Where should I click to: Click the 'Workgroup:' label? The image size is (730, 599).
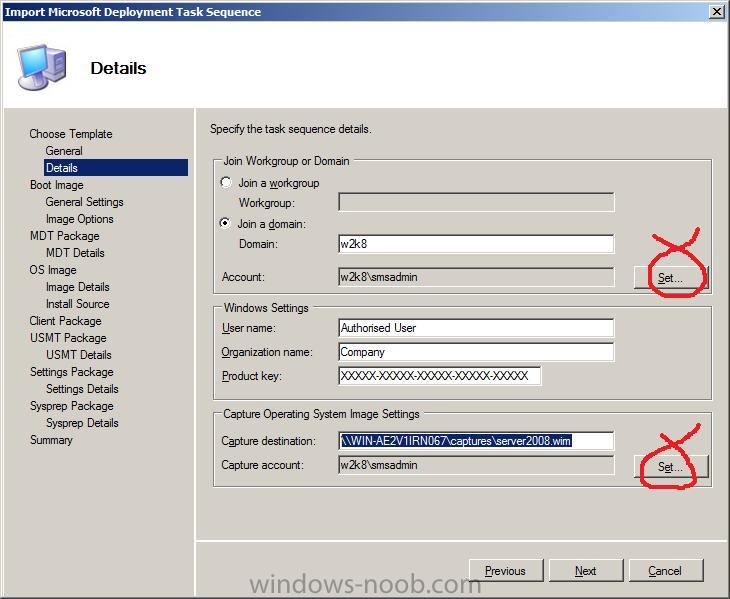coord(267,203)
